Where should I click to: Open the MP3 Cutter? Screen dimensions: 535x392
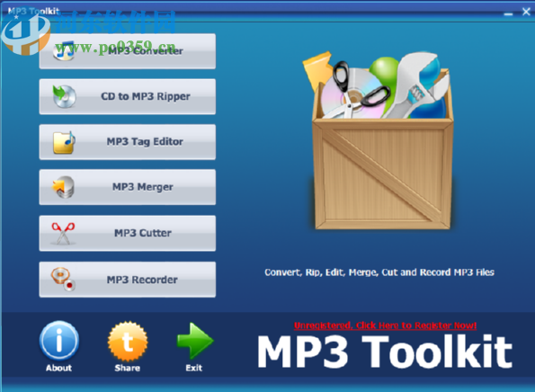(x=128, y=234)
